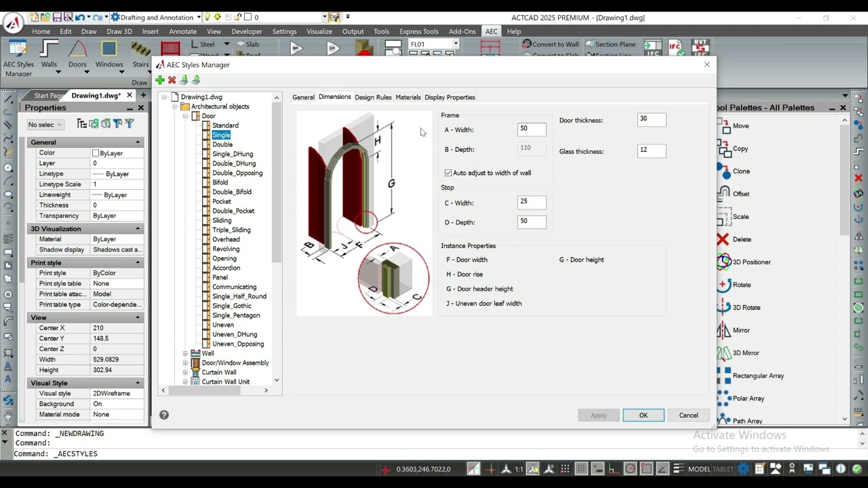Click Door thickness input field

coord(652,119)
